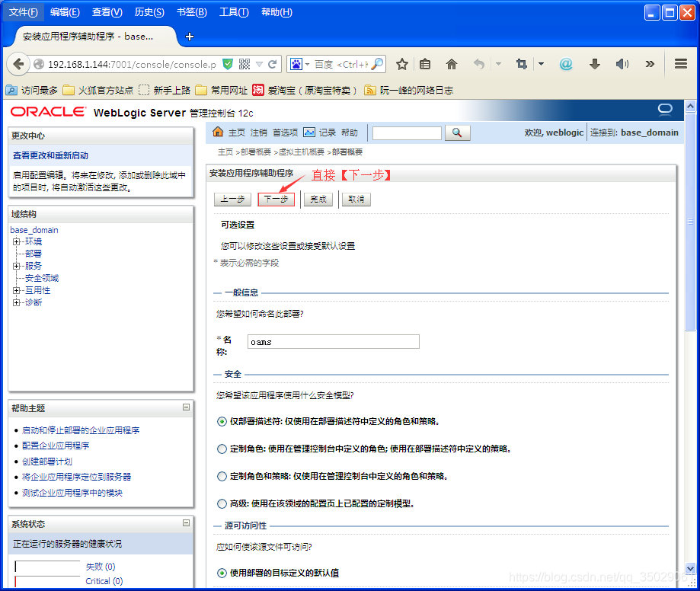Click the crop screenshot toolbar icon
700x591 pixels.
point(522,64)
